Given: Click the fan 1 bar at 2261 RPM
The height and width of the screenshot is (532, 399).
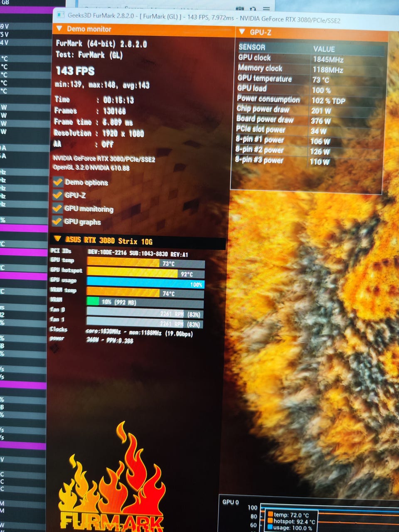Looking at the screenshot, I should [x=145, y=323].
